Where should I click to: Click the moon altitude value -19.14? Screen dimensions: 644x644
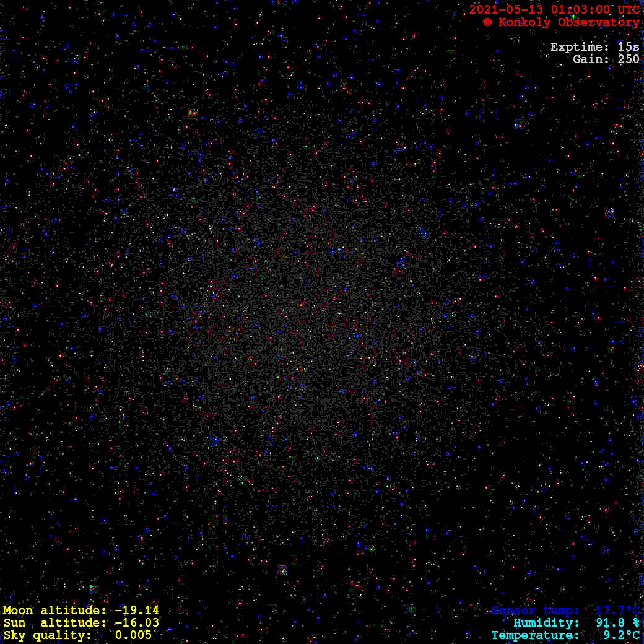[136, 611]
